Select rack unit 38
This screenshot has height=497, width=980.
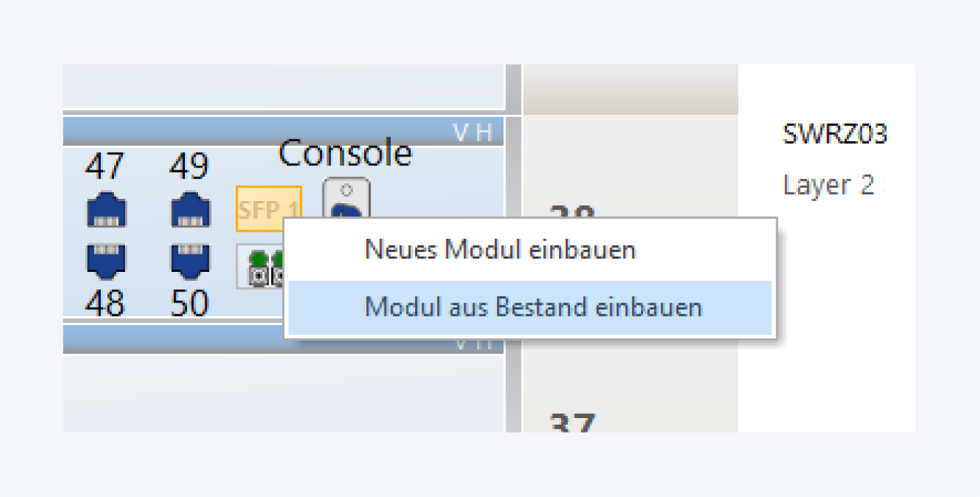(571, 212)
